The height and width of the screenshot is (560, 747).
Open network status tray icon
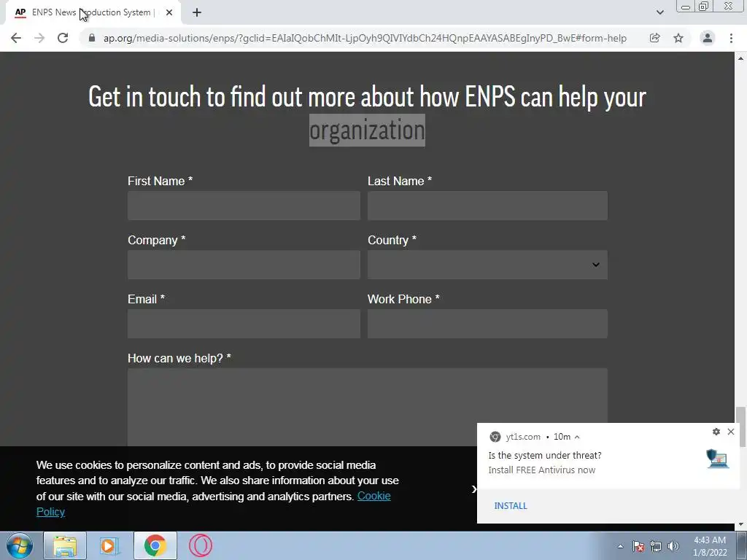(656, 546)
